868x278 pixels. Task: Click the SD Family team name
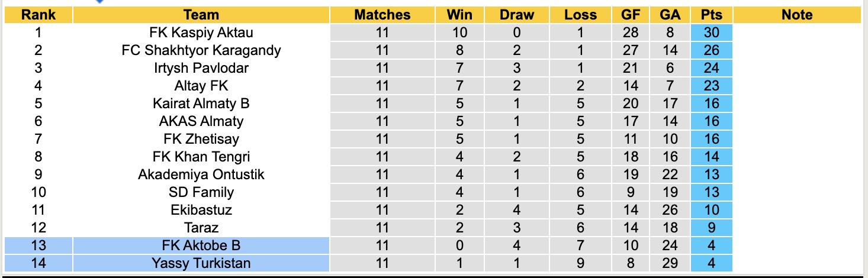tap(201, 192)
